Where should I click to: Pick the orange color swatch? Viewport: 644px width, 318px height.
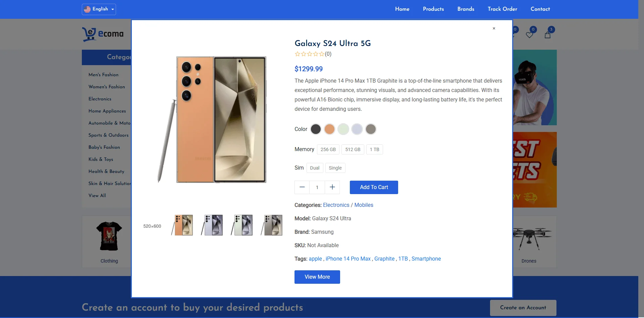tap(329, 129)
